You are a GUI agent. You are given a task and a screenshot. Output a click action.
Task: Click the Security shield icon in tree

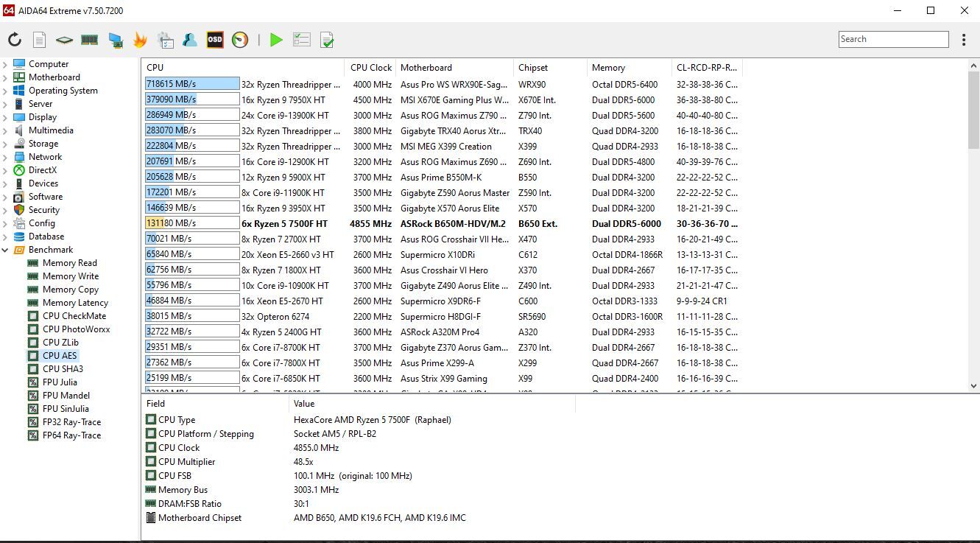[19, 210]
